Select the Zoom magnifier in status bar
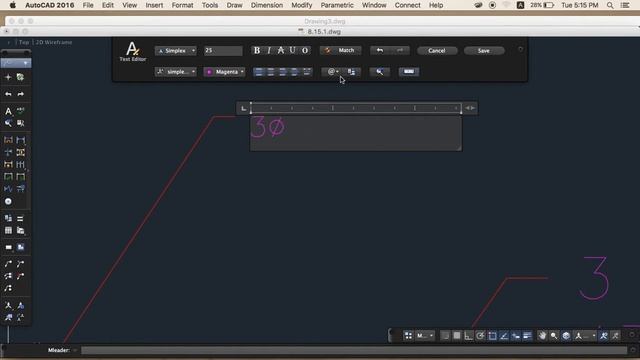This screenshot has height=360, width=640. 554,336
